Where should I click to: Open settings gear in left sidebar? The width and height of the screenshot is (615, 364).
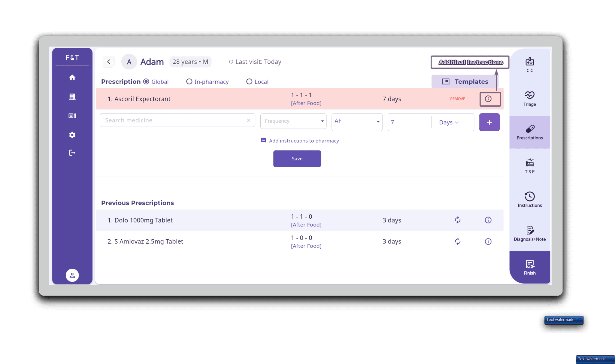click(72, 135)
